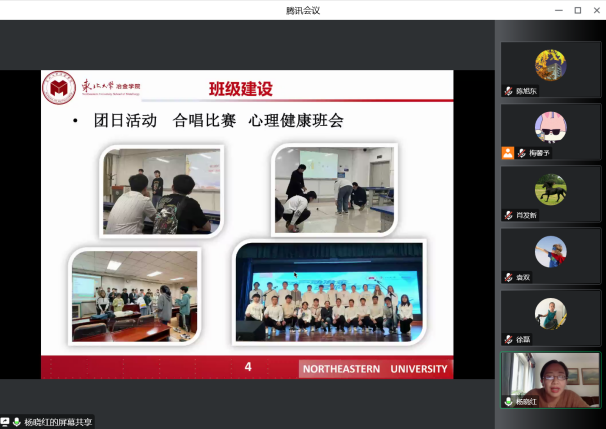The width and height of the screenshot is (606, 429).
Task: Click the screen share icon in the bottom-left label
Action: tap(6, 422)
